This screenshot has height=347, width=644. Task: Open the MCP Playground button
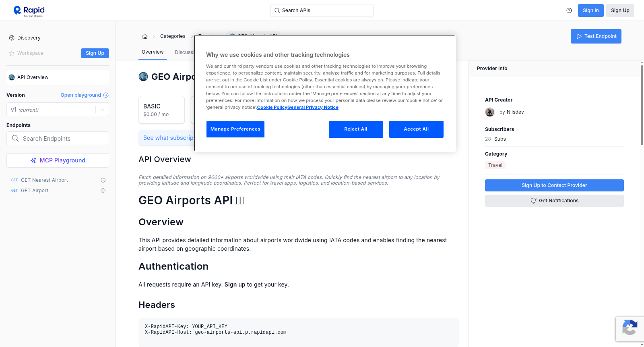58,160
